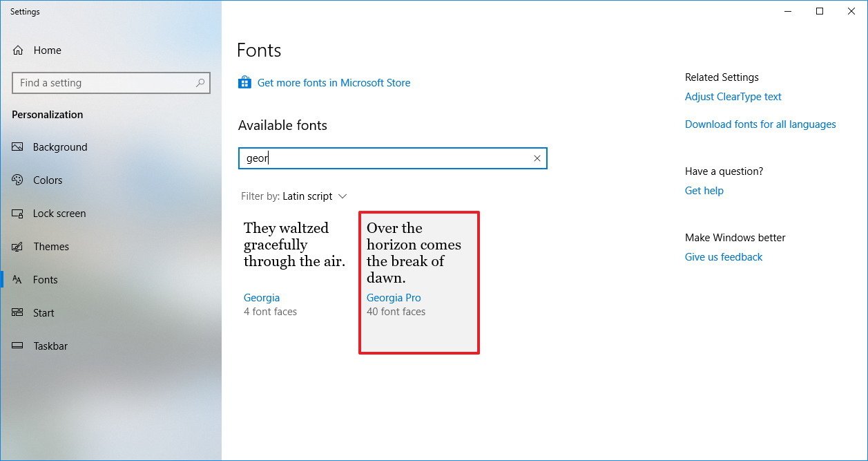
Task: Open Get more fonts in Microsoft Store
Action: tap(334, 83)
